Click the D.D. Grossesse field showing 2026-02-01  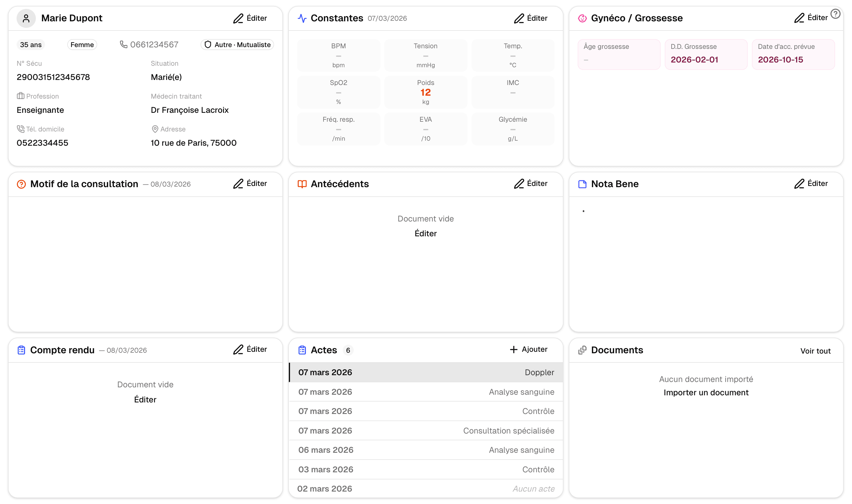(x=706, y=54)
